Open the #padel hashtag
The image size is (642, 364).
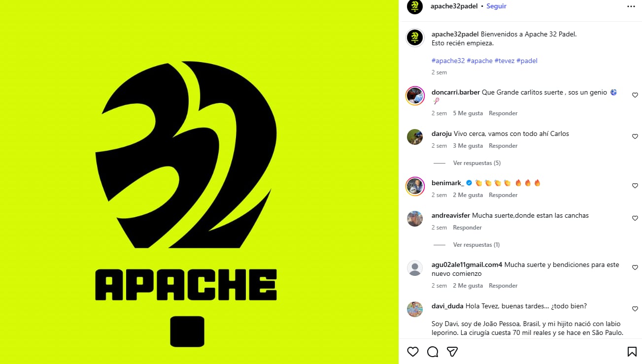tap(527, 61)
